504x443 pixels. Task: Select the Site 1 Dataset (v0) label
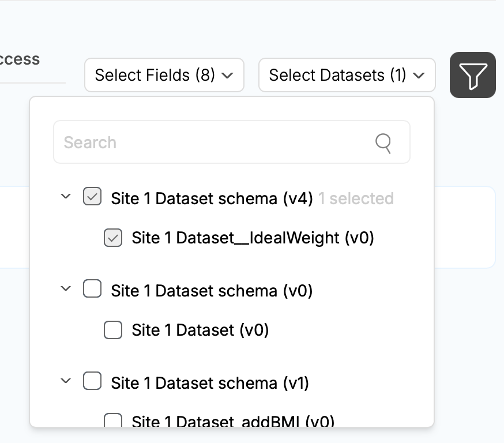[200, 331]
